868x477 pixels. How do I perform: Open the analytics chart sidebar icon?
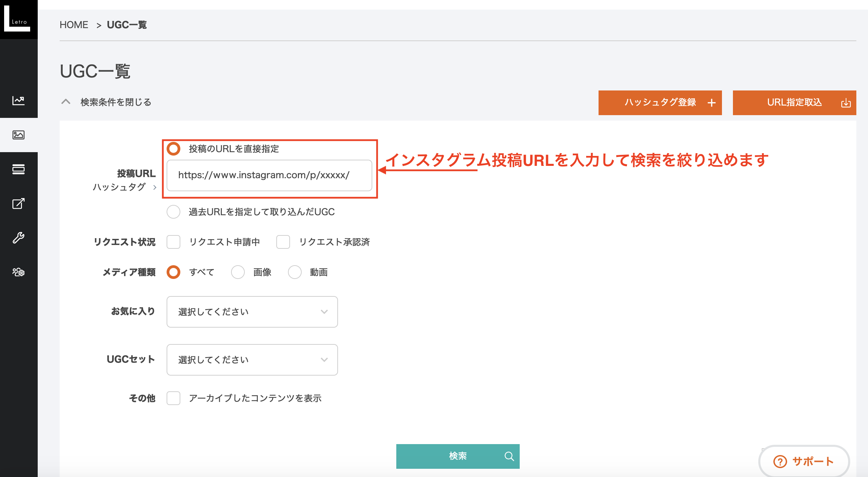tap(19, 100)
